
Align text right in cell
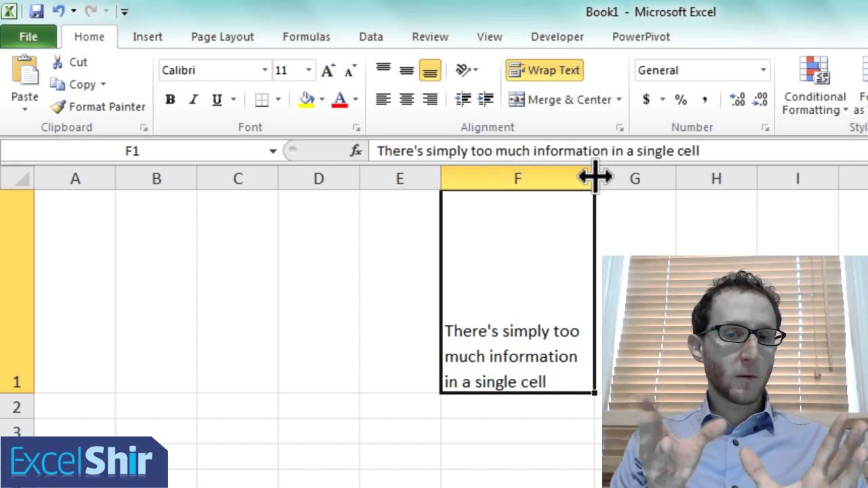(x=430, y=100)
